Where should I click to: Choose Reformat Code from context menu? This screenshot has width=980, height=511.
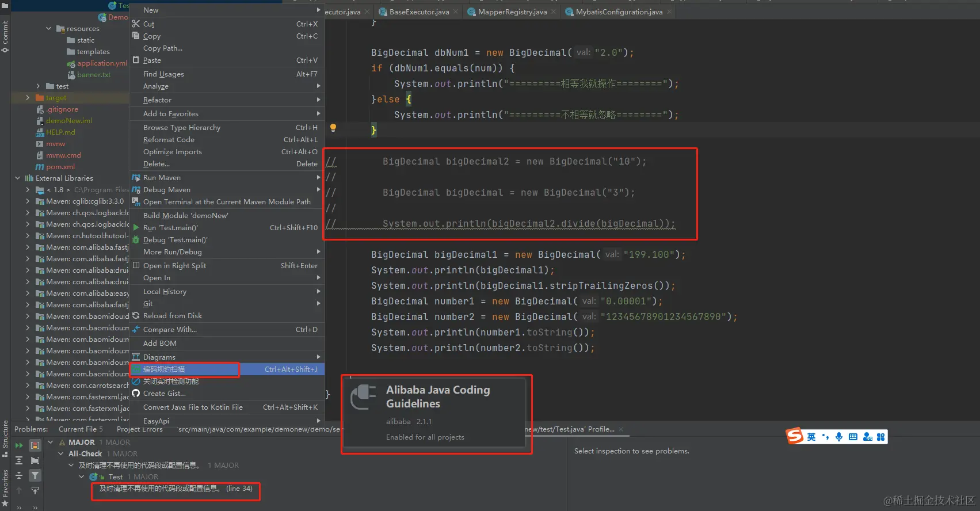click(227, 140)
